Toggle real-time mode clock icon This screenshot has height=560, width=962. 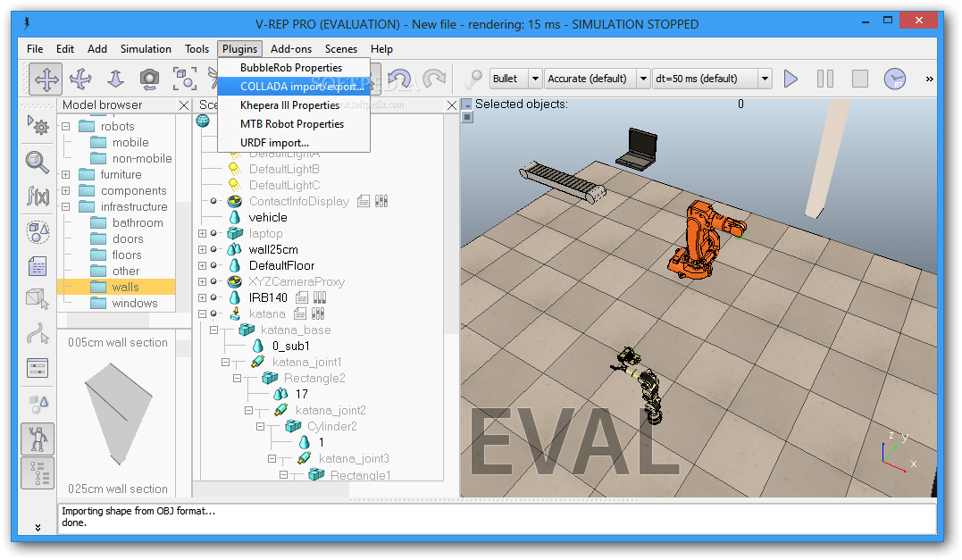[x=895, y=79]
